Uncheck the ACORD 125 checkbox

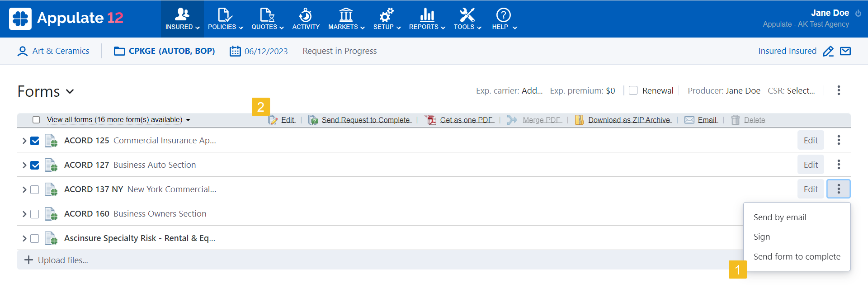click(x=35, y=141)
